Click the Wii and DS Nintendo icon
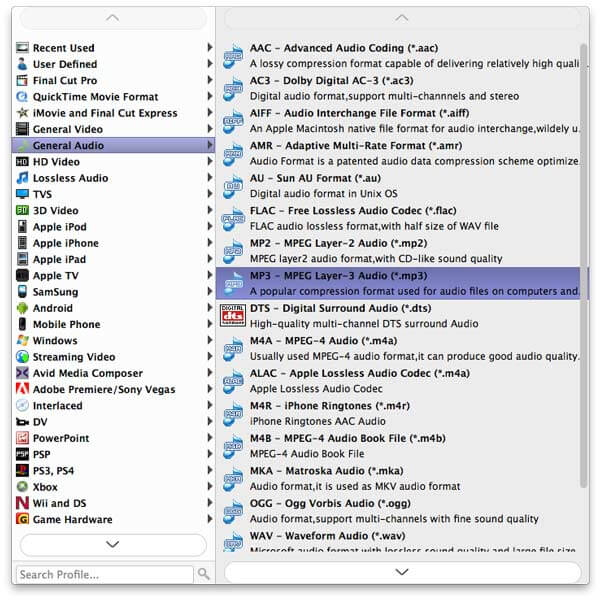 pos(22,503)
